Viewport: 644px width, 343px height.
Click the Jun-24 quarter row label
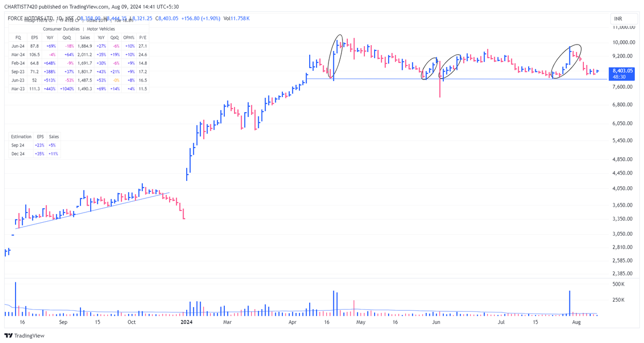(x=18, y=46)
